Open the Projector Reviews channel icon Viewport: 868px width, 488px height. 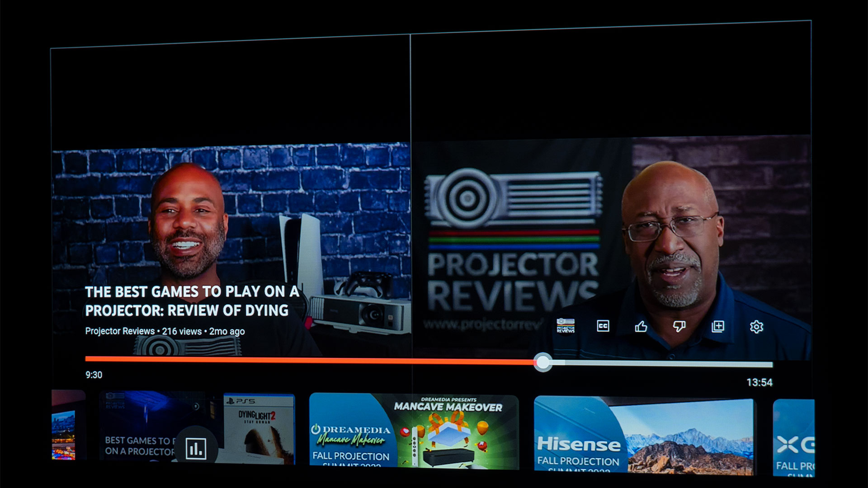[x=566, y=326]
